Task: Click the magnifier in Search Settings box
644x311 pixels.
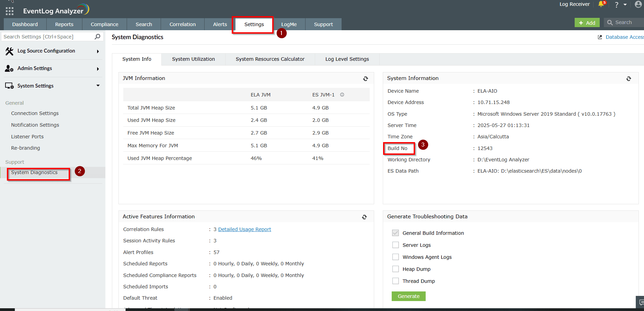Action: [x=97, y=36]
